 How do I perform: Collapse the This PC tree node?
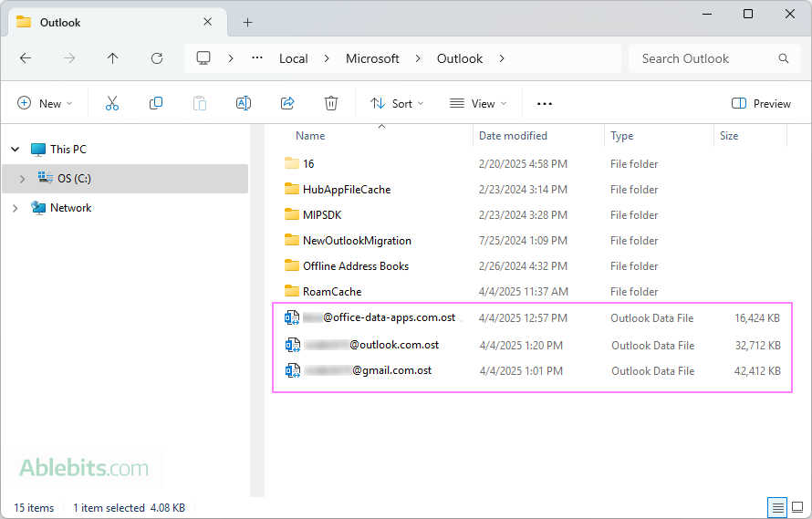[x=15, y=150]
